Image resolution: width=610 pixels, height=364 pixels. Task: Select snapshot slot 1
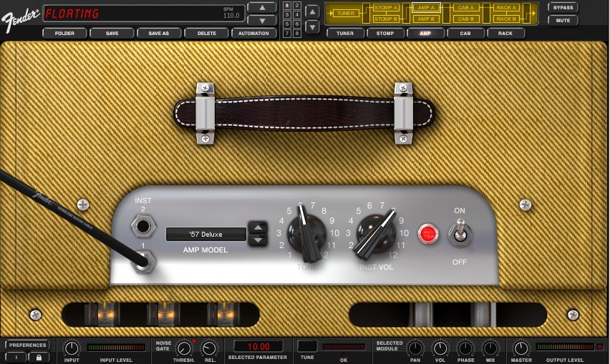(287, 6)
